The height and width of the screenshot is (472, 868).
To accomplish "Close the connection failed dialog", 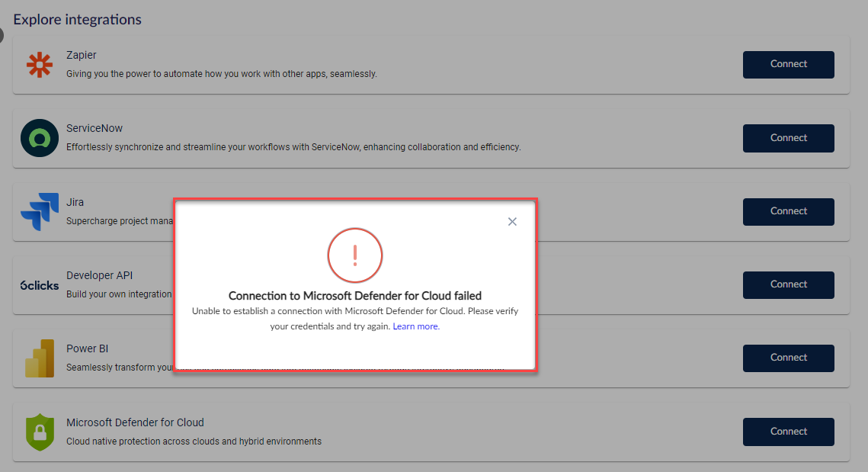I will tap(512, 222).
